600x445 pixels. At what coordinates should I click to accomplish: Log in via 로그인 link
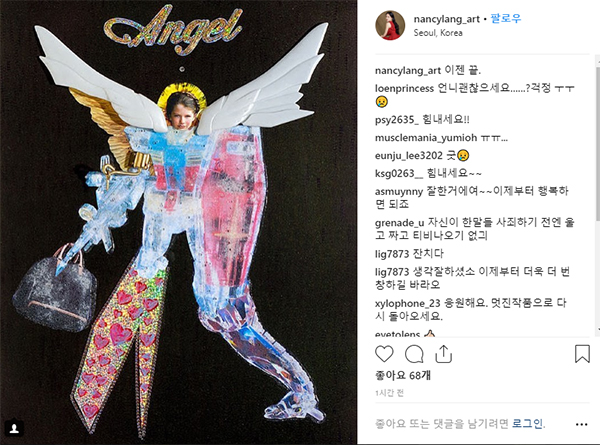pyautogui.click(x=528, y=424)
